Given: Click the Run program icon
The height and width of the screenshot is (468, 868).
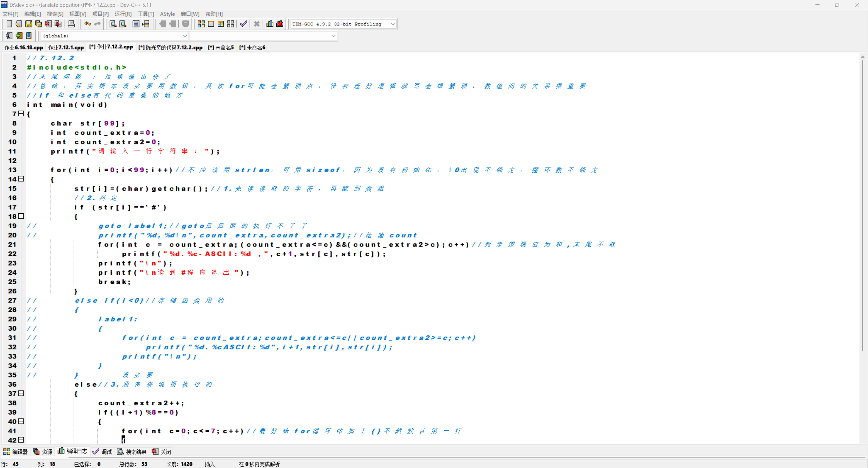Looking at the screenshot, I should click(211, 24).
